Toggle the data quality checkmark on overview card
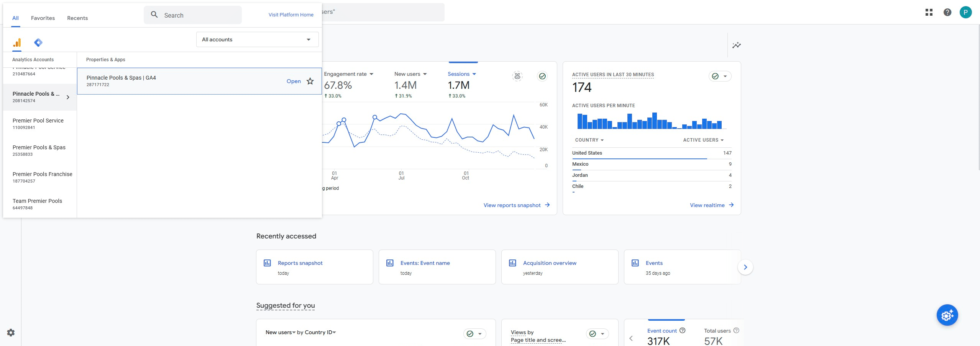The image size is (980, 346). (542, 76)
